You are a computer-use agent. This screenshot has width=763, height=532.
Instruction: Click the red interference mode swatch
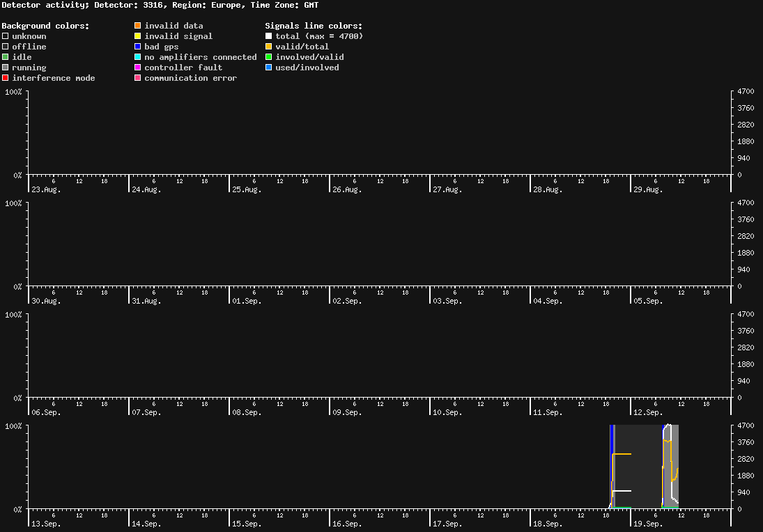point(6,78)
